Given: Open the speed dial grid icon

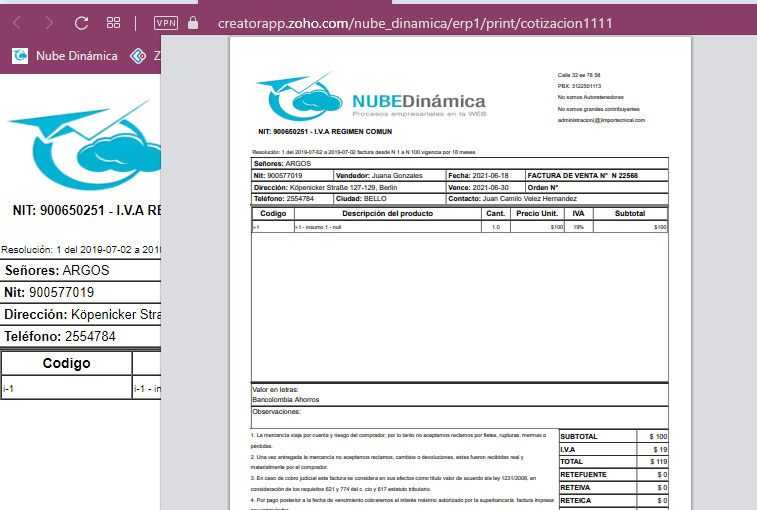Looking at the screenshot, I should click(113, 23).
